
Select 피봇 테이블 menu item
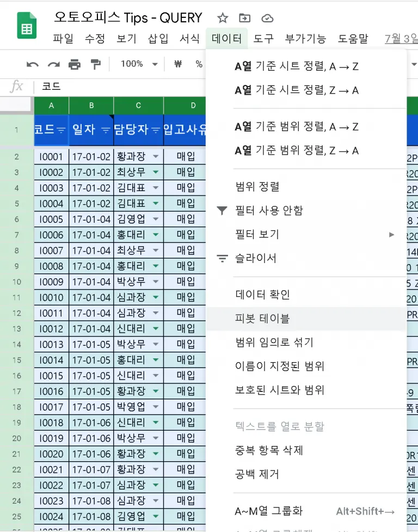point(306,319)
